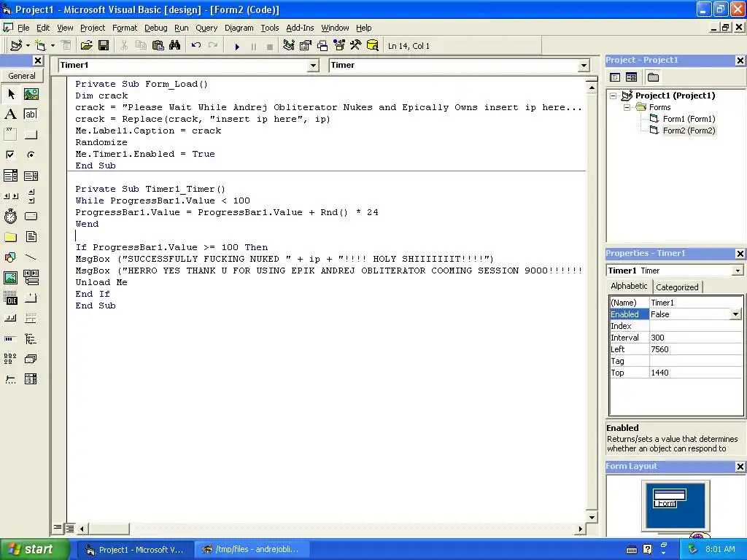The height and width of the screenshot is (560, 747).
Task: Toggle Folders in Project explorer
Action: (x=653, y=77)
